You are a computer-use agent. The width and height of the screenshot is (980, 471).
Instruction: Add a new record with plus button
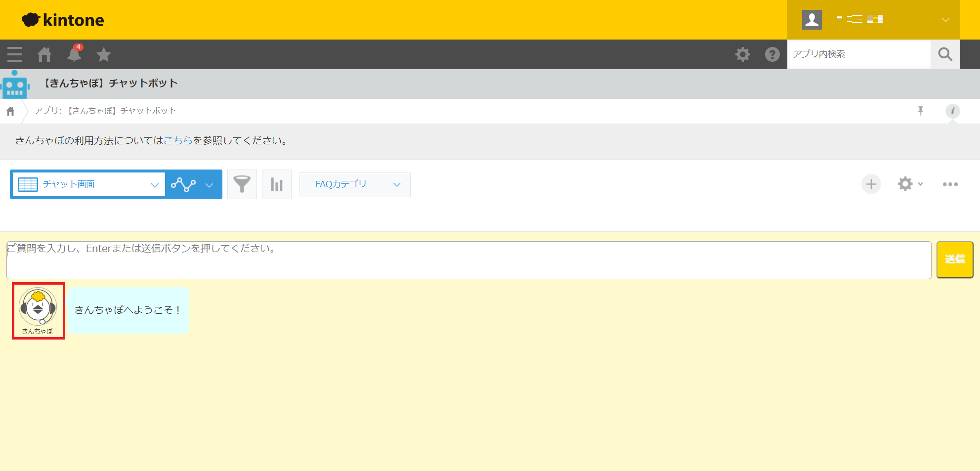(871, 184)
